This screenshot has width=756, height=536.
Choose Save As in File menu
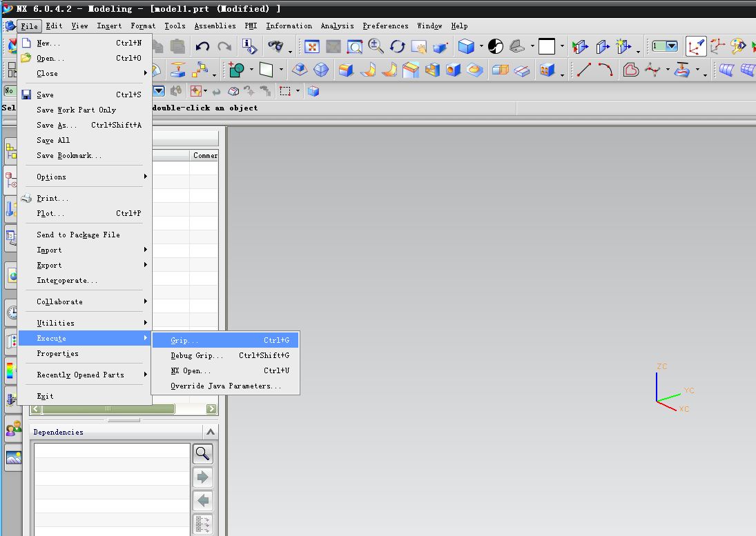[x=85, y=126]
